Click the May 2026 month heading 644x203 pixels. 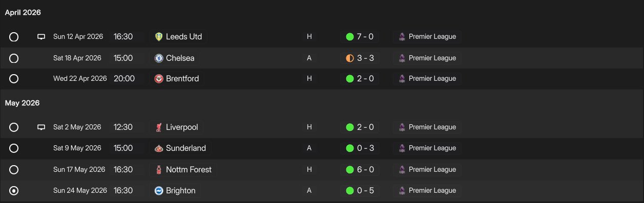23,103
